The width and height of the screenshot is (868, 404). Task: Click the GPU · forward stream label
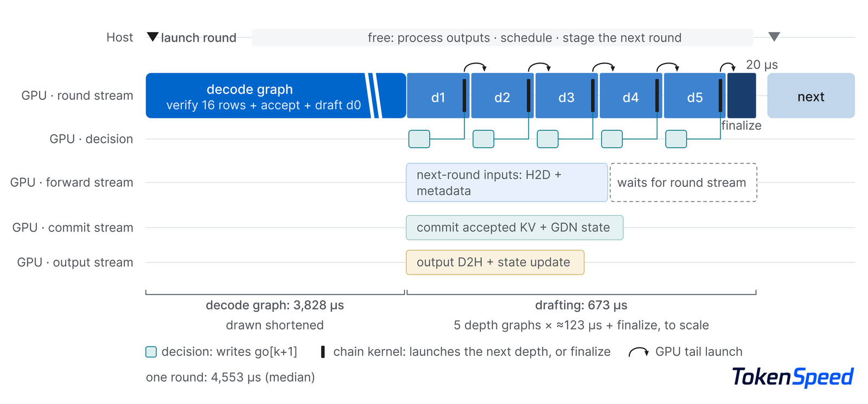[72, 182]
